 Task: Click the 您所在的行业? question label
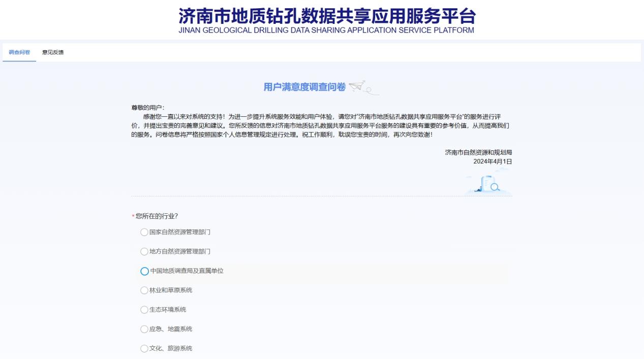156,216
